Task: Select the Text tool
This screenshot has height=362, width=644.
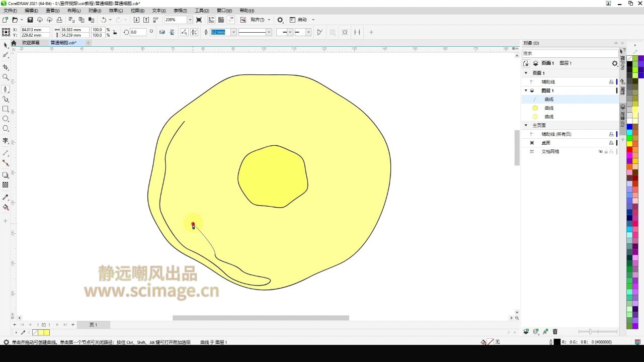Action: click(x=6, y=141)
